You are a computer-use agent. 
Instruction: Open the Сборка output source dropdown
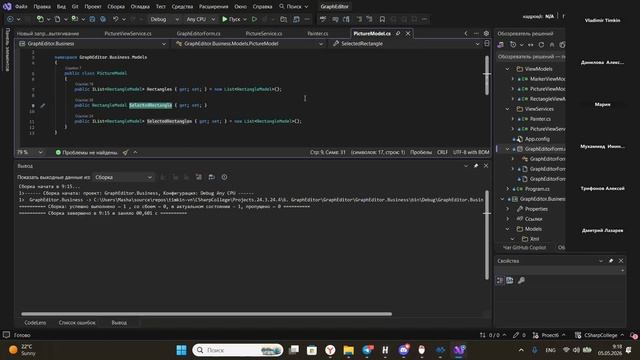tap(123, 177)
